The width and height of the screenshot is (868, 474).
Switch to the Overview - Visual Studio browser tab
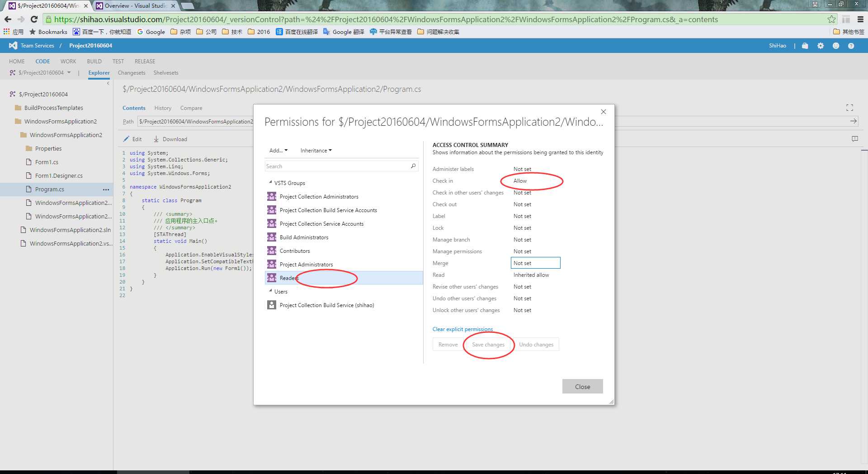point(135,5)
